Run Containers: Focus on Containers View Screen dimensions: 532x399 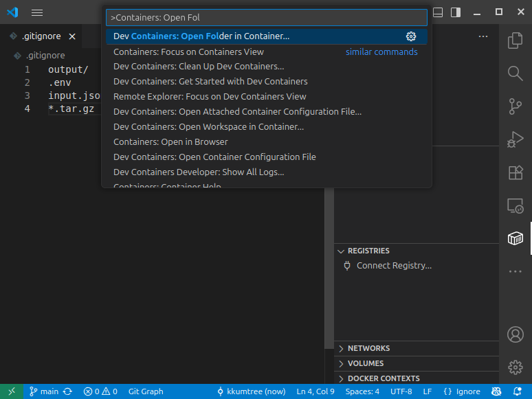point(266,52)
